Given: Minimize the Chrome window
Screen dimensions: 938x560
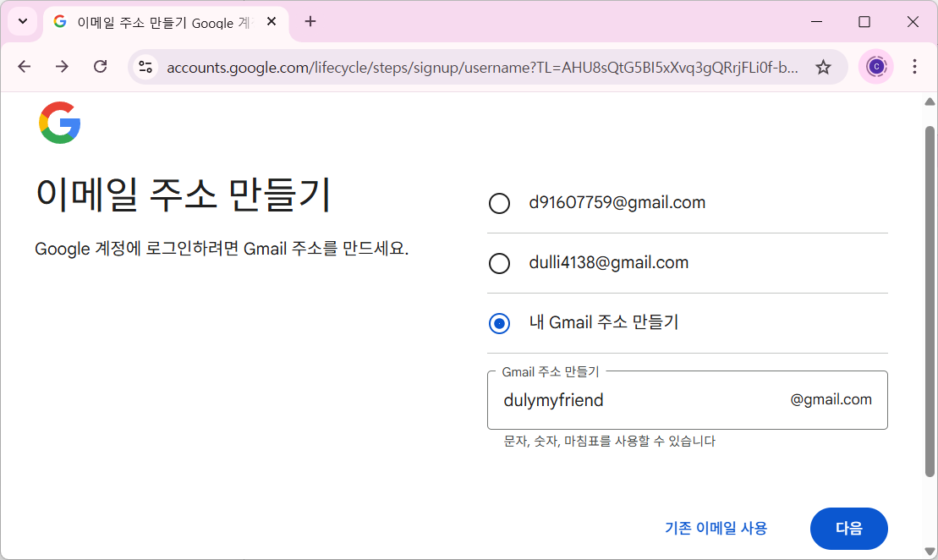Looking at the screenshot, I should tap(816, 21).
